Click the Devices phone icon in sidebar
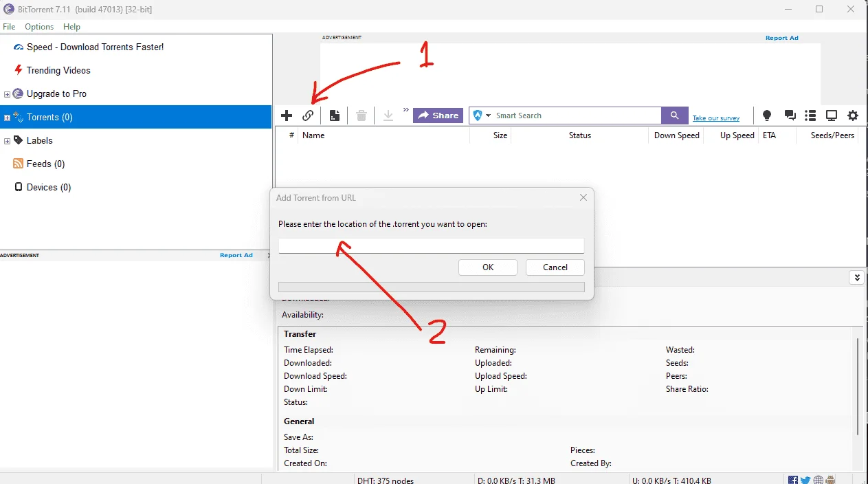 pyautogui.click(x=19, y=187)
